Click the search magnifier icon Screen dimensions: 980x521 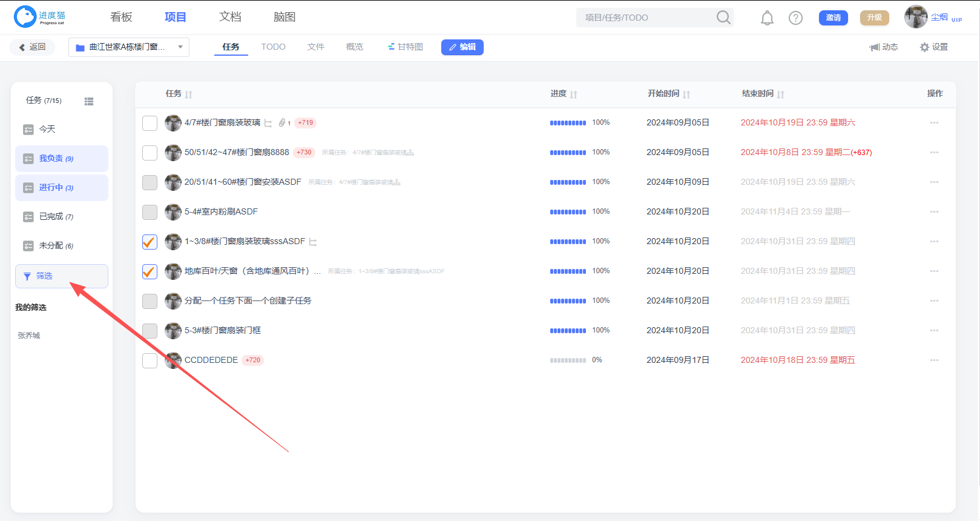point(723,18)
